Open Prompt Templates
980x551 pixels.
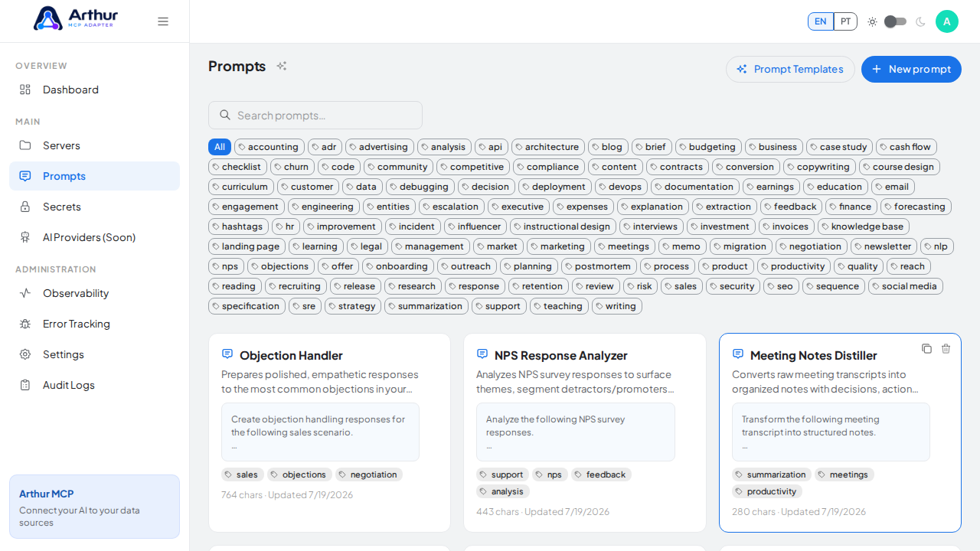pos(790,69)
